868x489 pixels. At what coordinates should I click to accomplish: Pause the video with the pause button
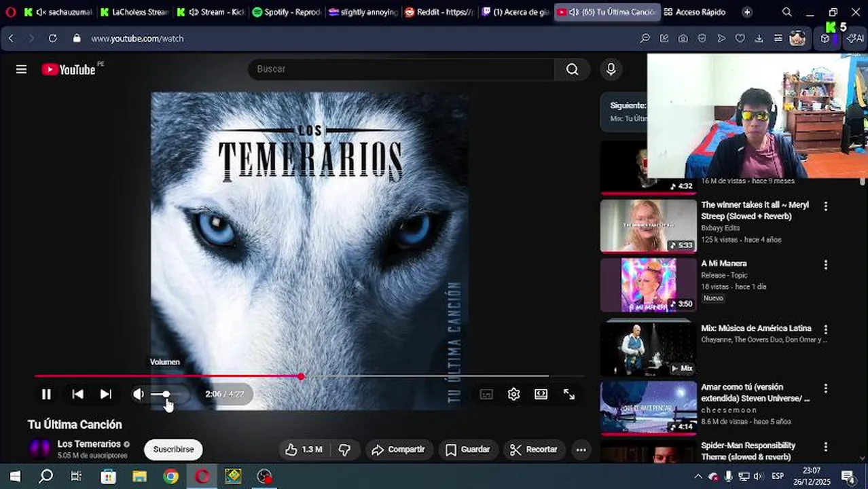(46, 394)
